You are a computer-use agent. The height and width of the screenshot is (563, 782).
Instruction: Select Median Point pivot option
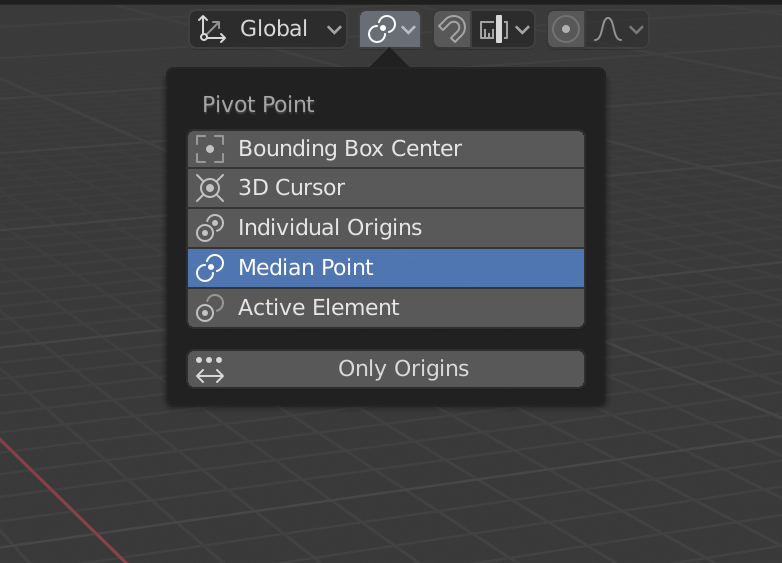[x=386, y=268]
